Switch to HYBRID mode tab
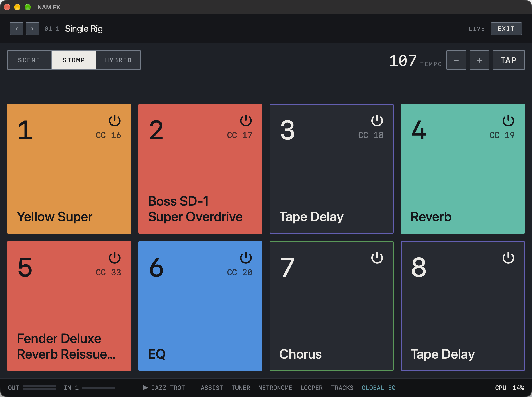 coord(118,60)
